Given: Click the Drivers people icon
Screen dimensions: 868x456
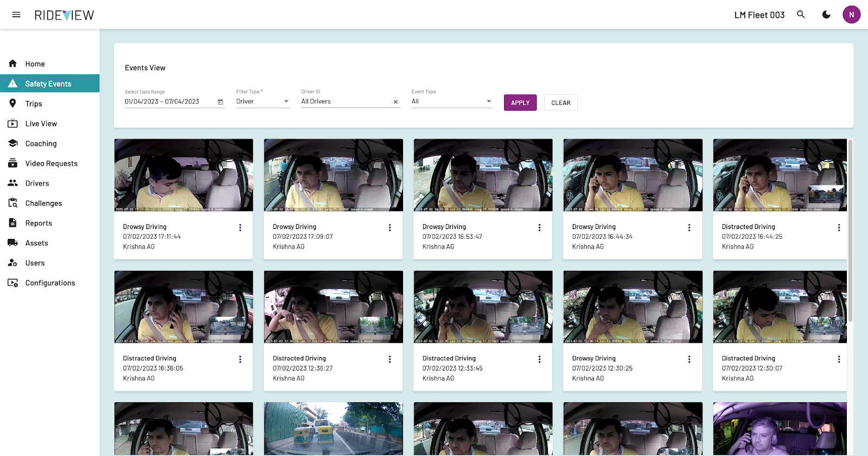Looking at the screenshot, I should [x=13, y=183].
